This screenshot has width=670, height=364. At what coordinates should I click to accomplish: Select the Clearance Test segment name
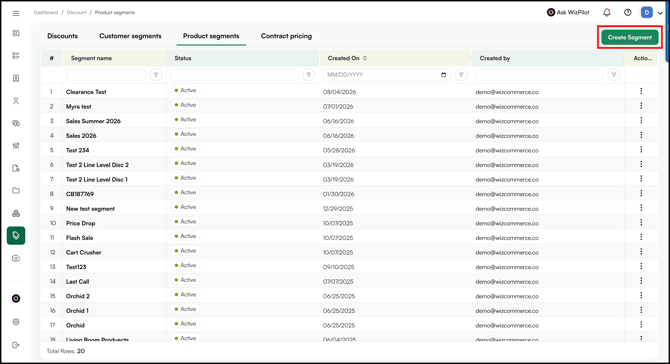coord(86,92)
